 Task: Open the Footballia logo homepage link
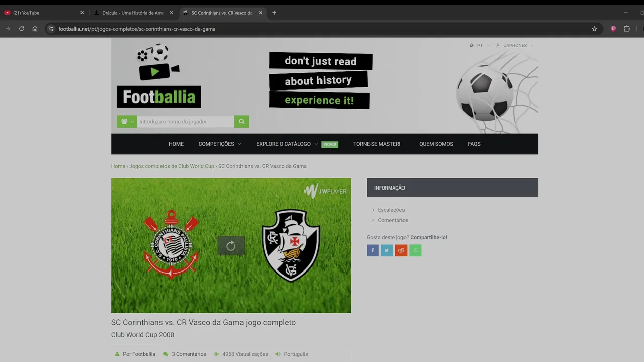[158, 75]
